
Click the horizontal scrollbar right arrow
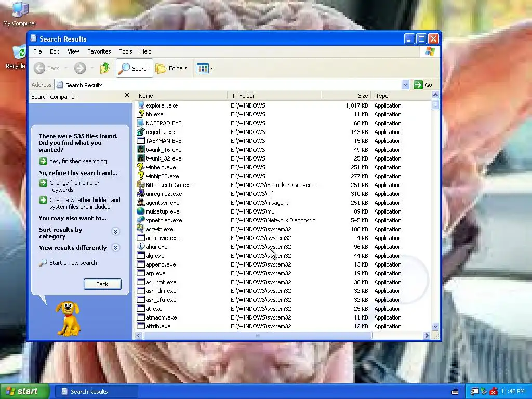click(427, 335)
